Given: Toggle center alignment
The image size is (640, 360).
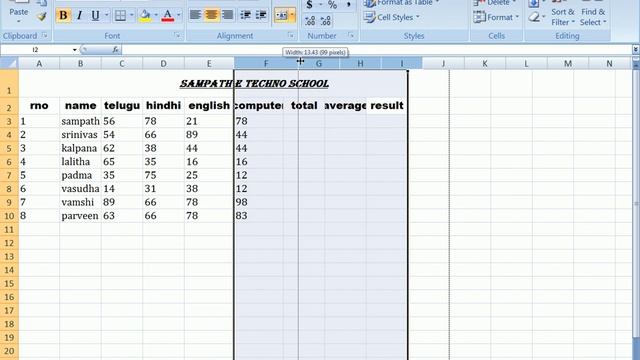Looking at the screenshot, I should [x=211, y=16].
